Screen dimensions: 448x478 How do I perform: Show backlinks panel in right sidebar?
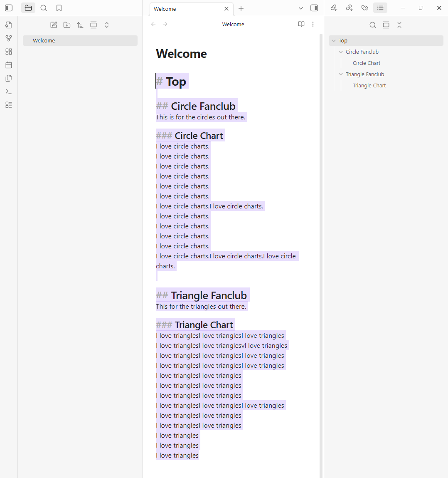tap(334, 8)
